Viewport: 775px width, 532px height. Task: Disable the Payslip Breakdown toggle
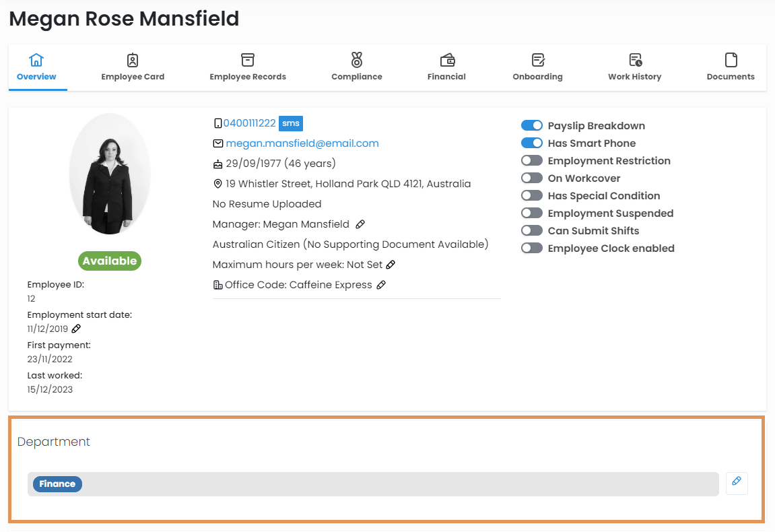point(532,126)
